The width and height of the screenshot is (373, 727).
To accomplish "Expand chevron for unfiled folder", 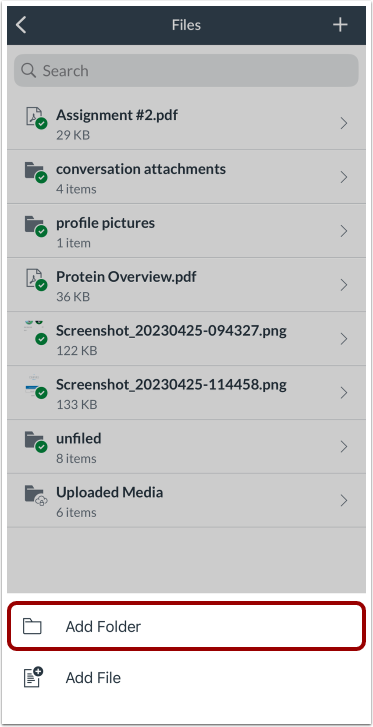I will tap(344, 446).
